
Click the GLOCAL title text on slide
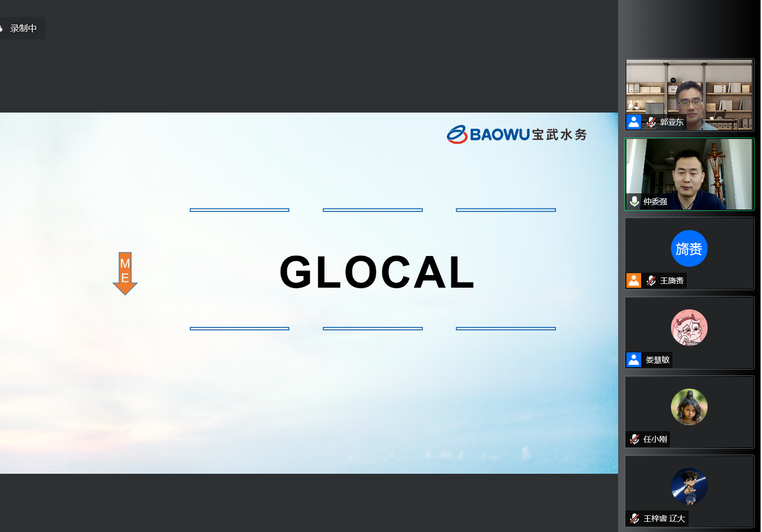coord(377,272)
